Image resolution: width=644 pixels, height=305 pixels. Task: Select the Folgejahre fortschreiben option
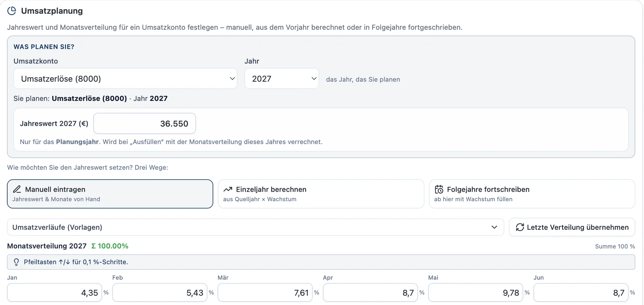pyautogui.click(x=532, y=194)
